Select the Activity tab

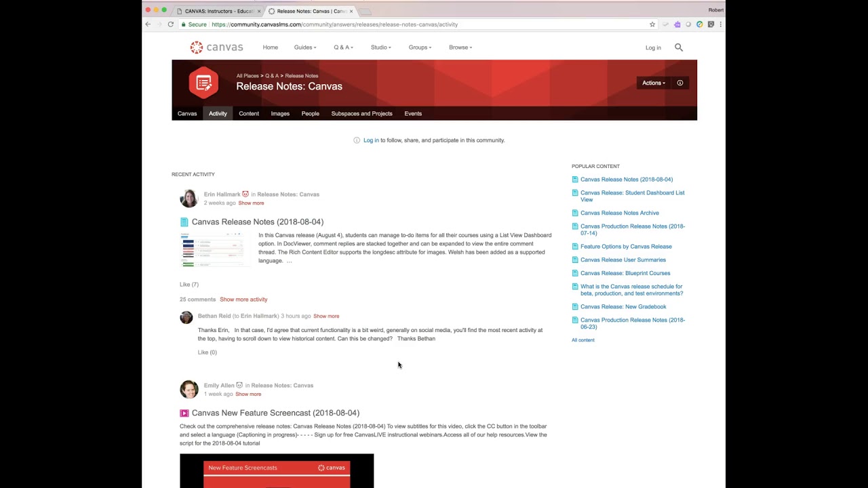(218, 114)
